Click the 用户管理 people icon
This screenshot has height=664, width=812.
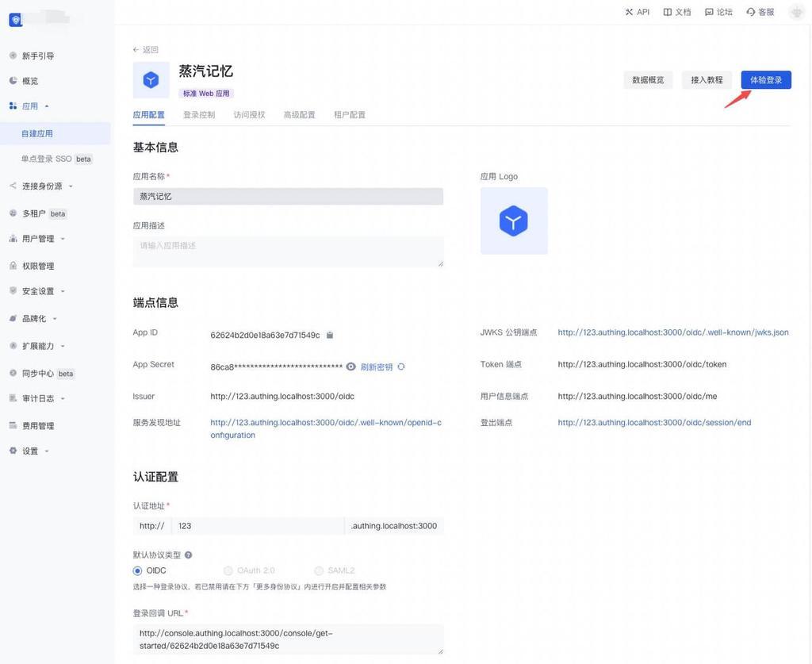[x=13, y=238]
